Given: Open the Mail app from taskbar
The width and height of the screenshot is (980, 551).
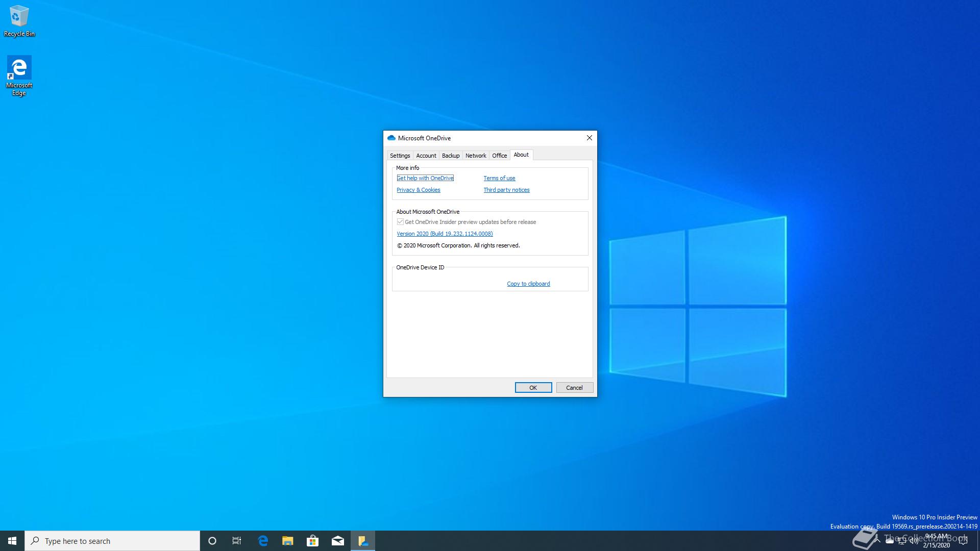Looking at the screenshot, I should (338, 541).
